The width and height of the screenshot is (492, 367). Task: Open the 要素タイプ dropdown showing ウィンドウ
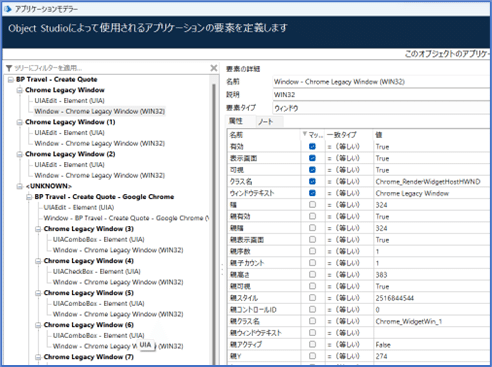tap(382, 108)
